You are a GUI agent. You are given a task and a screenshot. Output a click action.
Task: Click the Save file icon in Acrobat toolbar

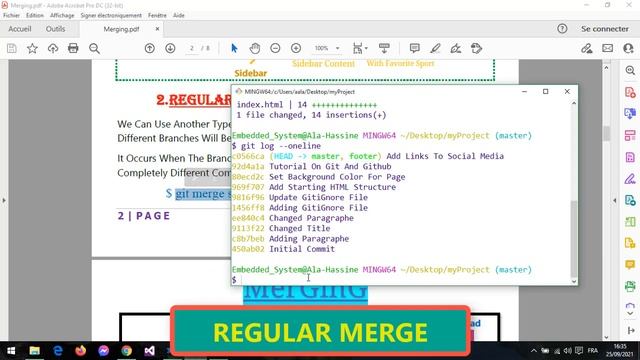click(x=11, y=49)
